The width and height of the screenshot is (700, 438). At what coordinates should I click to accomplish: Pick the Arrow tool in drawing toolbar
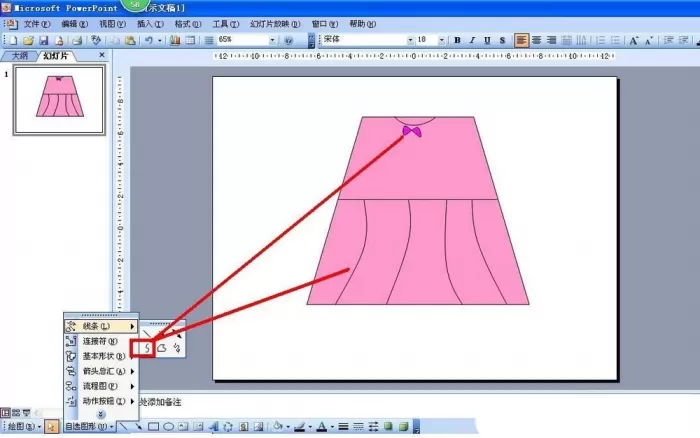pos(138,427)
